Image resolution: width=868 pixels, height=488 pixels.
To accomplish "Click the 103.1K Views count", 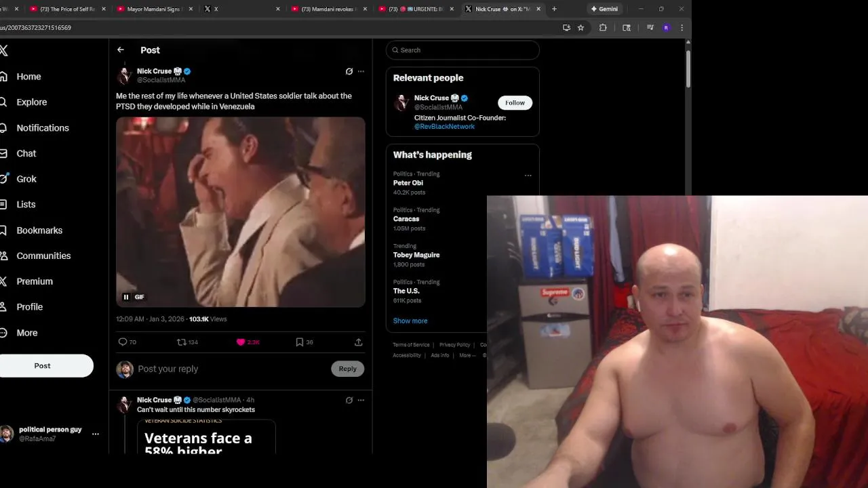I will click(208, 319).
